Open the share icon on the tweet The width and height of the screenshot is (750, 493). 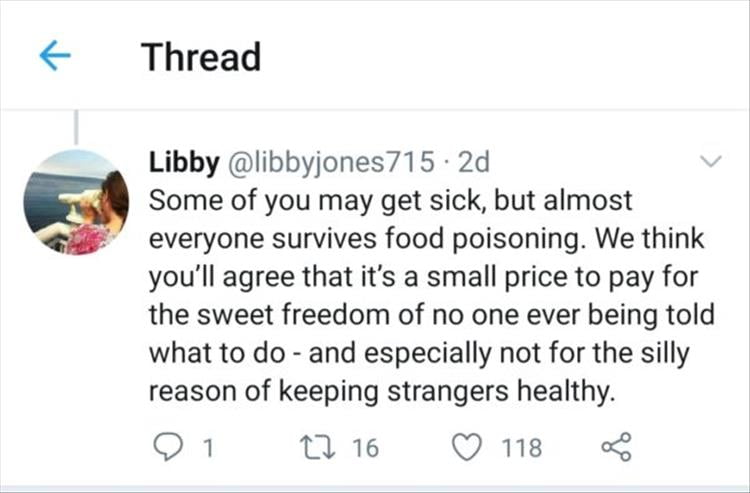(615, 447)
